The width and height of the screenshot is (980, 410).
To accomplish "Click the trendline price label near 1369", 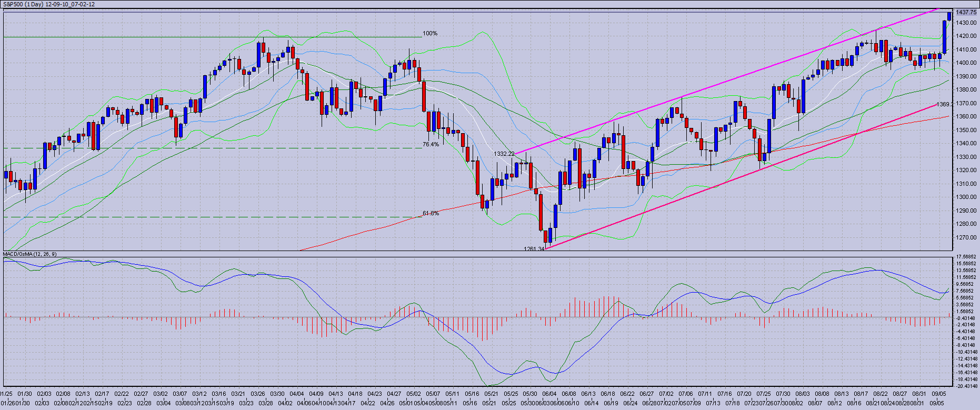I will point(943,105).
